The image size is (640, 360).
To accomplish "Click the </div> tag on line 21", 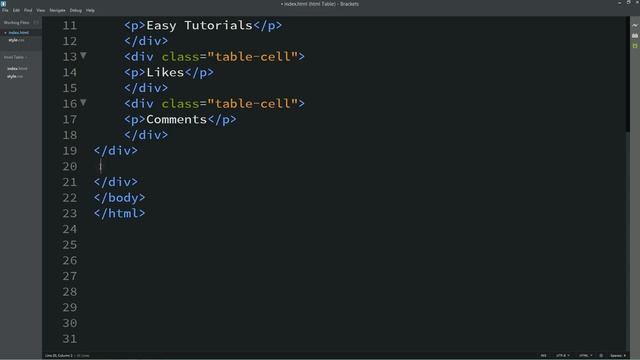I will [x=116, y=182].
